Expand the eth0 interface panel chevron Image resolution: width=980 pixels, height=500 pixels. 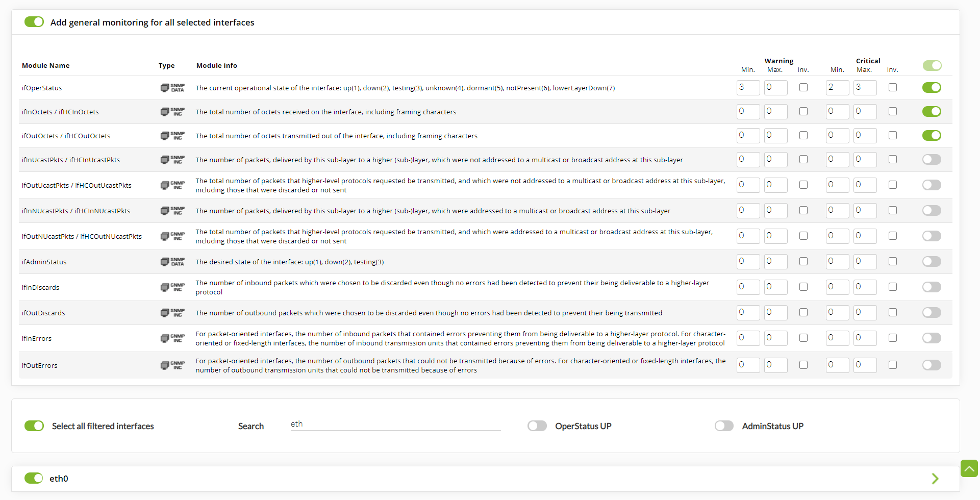(x=935, y=479)
